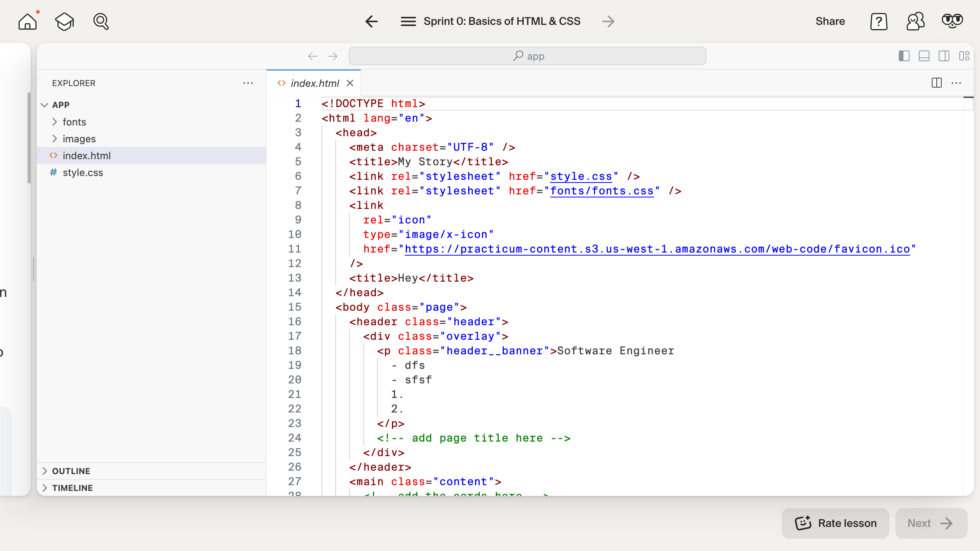Expand the fonts folder

(x=74, y=122)
